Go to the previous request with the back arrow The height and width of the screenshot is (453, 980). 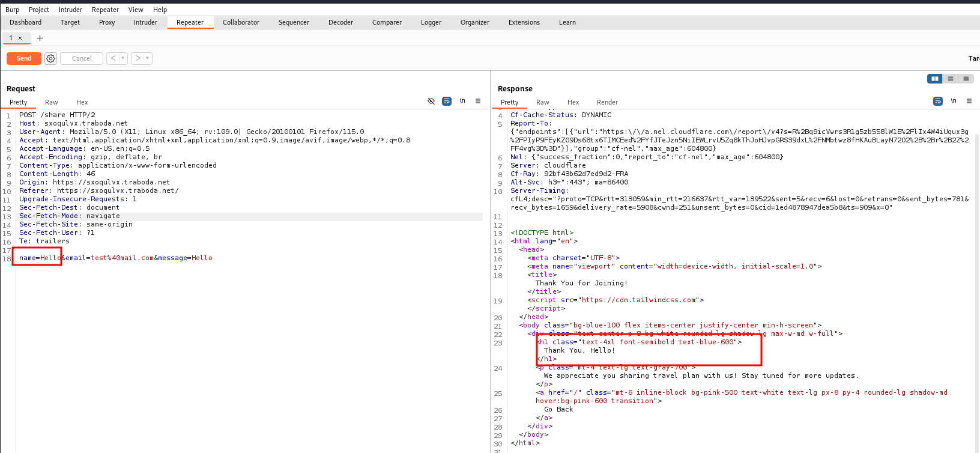113,58
